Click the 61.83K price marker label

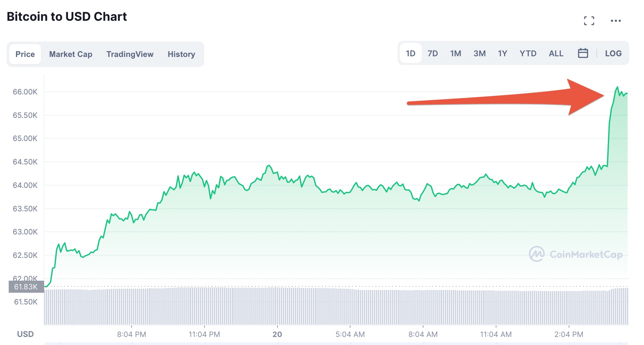click(26, 287)
